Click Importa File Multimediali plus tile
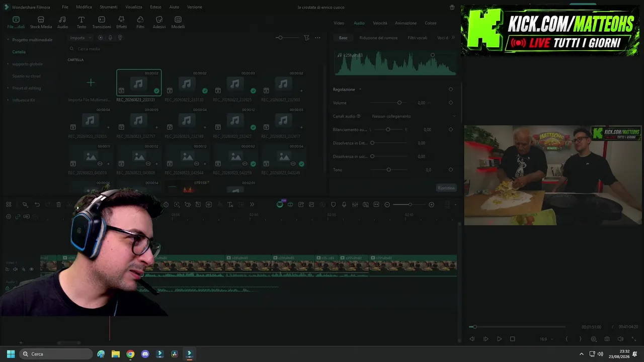 [91, 82]
